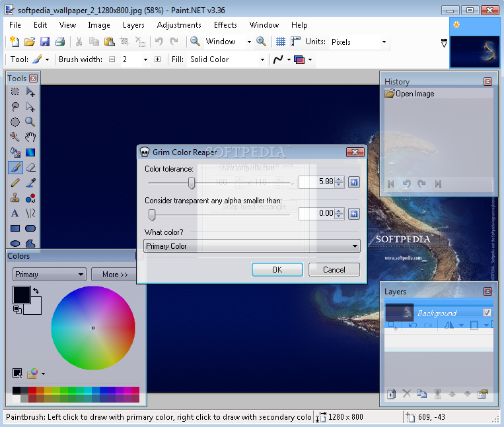
Task: Click the alpha threshold slider handle
Action: pyautogui.click(x=152, y=214)
